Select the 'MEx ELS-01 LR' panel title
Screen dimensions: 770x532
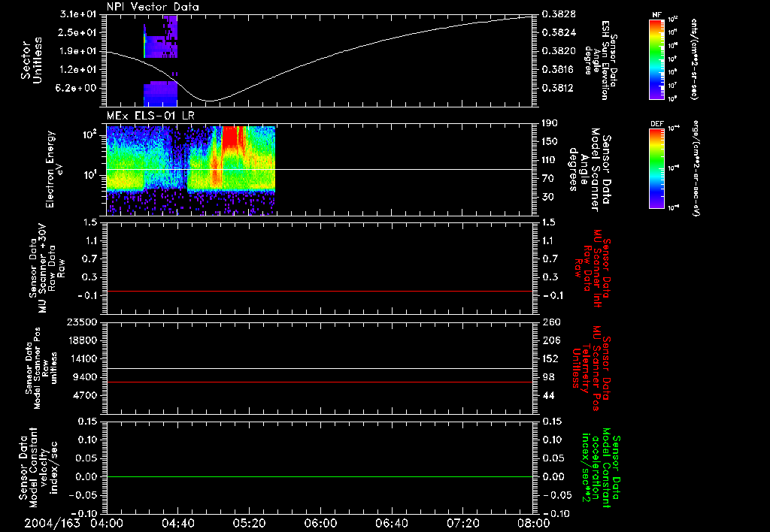click(x=150, y=116)
